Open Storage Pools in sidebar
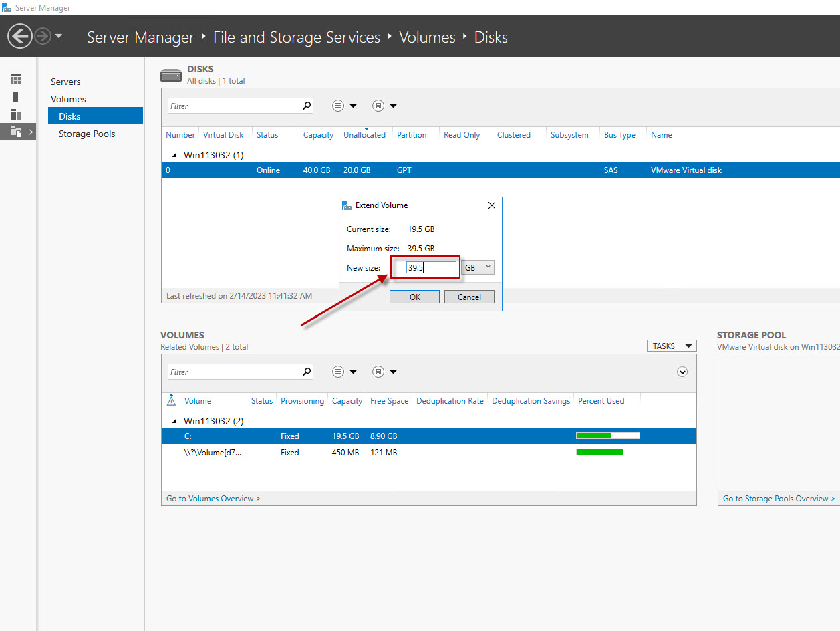This screenshot has height=631, width=840. click(x=87, y=134)
